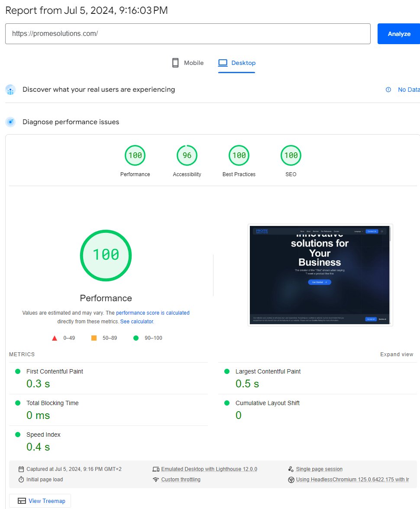Click the 'Single page session' text

319,469
